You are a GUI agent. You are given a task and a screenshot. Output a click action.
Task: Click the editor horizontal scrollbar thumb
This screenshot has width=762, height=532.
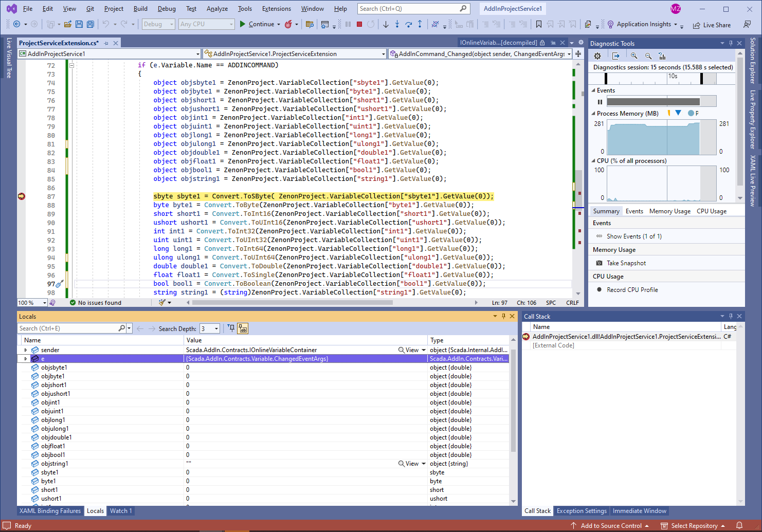click(293, 303)
